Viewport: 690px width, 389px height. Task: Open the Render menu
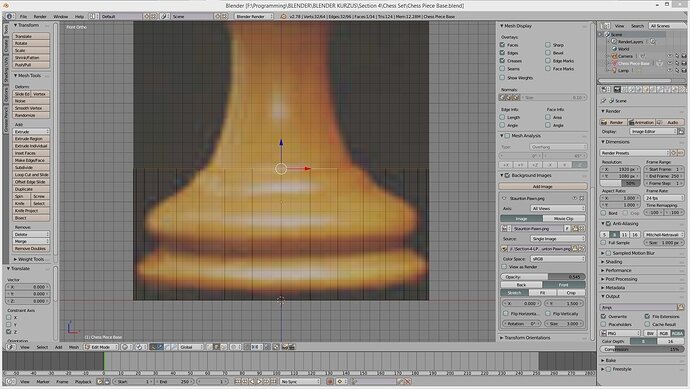pos(40,16)
